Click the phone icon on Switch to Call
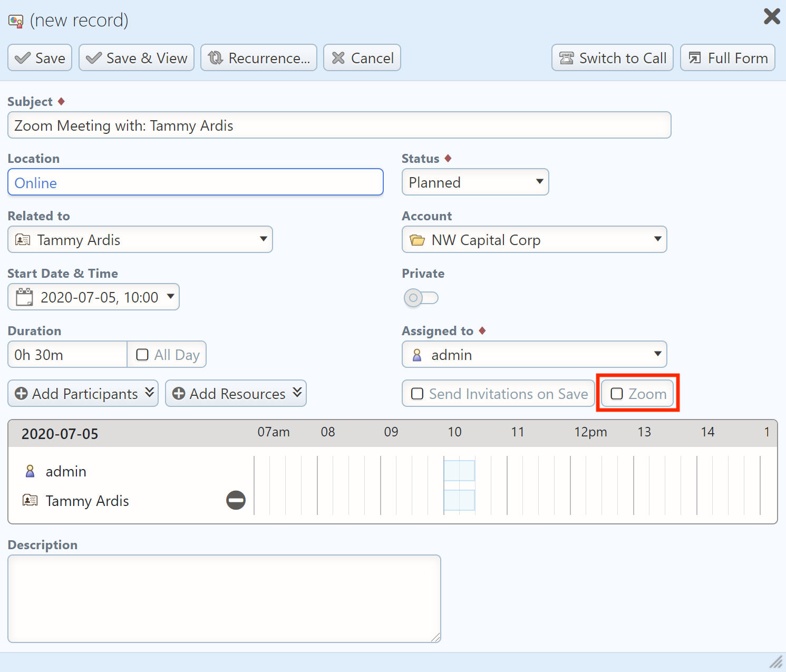 click(x=567, y=58)
